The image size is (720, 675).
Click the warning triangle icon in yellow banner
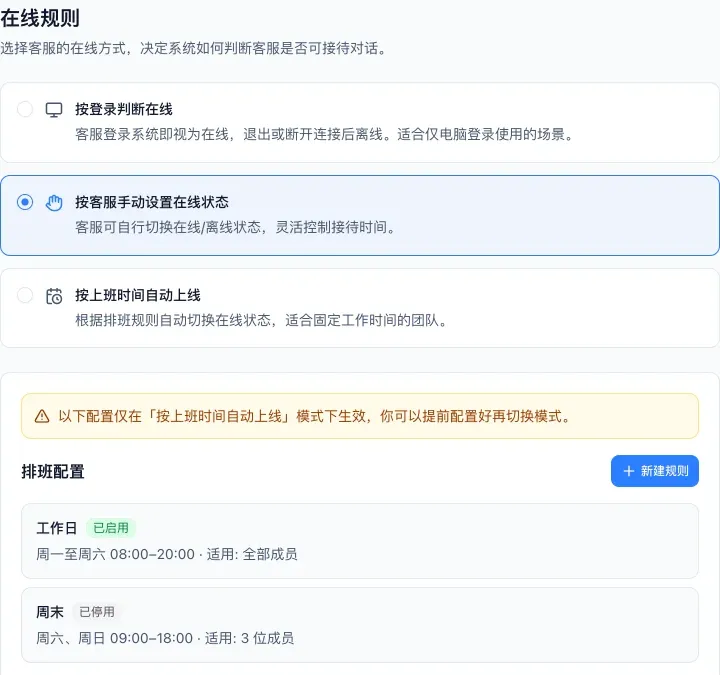(42, 416)
